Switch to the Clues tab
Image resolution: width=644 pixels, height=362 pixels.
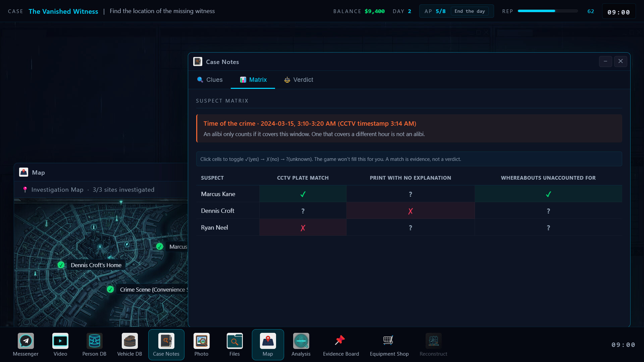pos(210,80)
